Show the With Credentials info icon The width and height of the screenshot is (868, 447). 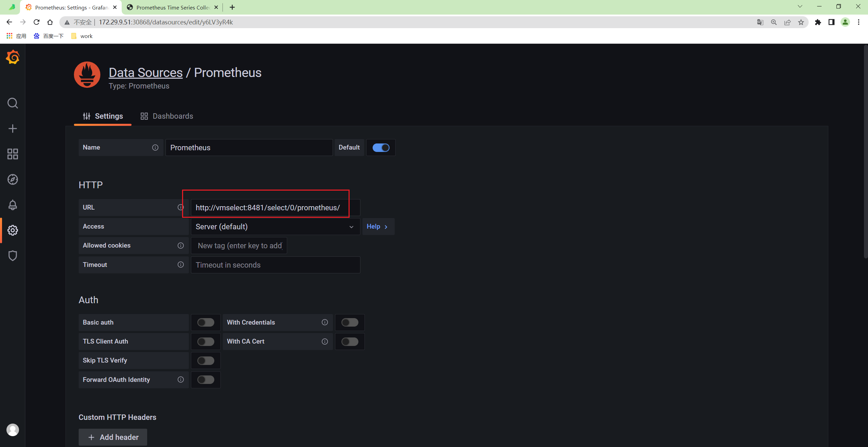(325, 322)
